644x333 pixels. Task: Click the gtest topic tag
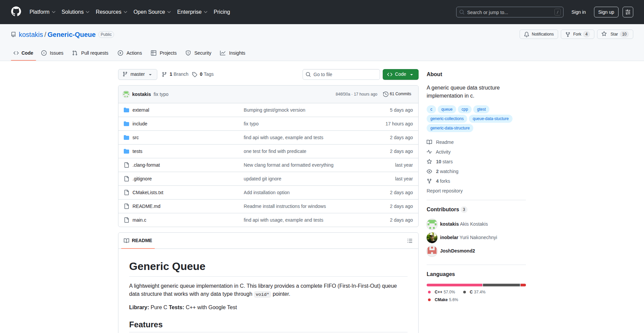(481, 109)
